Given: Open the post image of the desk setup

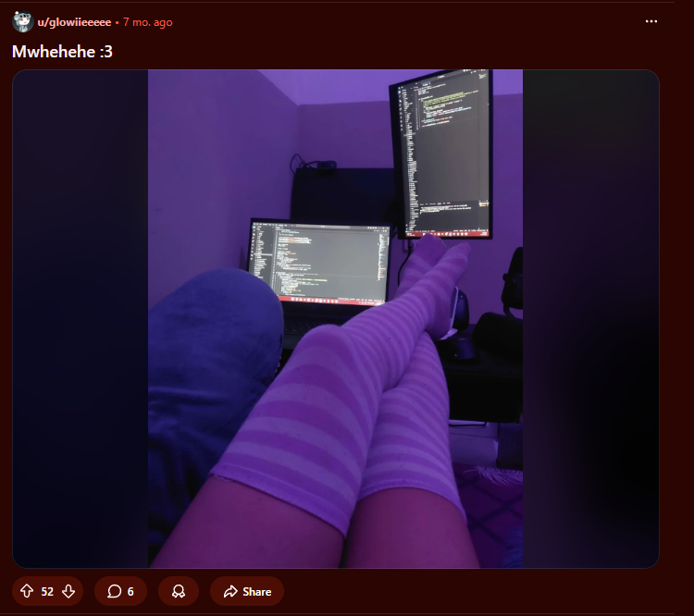Looking at the screenshot, I should (336, 318).
